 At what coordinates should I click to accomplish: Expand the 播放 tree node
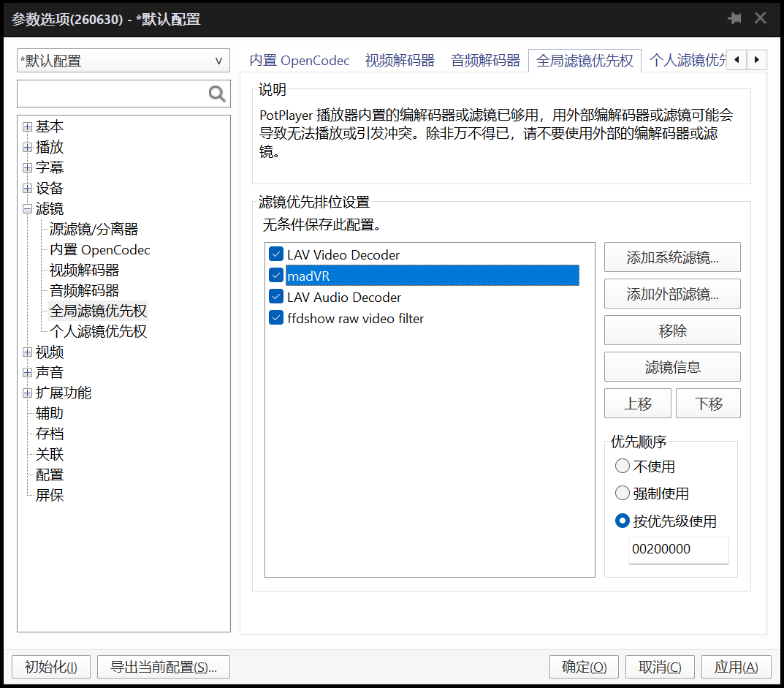[x=28, y=147]
